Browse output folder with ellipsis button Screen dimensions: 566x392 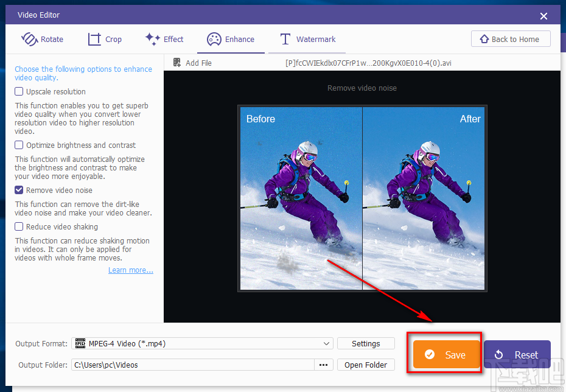[x=323, y=365]
